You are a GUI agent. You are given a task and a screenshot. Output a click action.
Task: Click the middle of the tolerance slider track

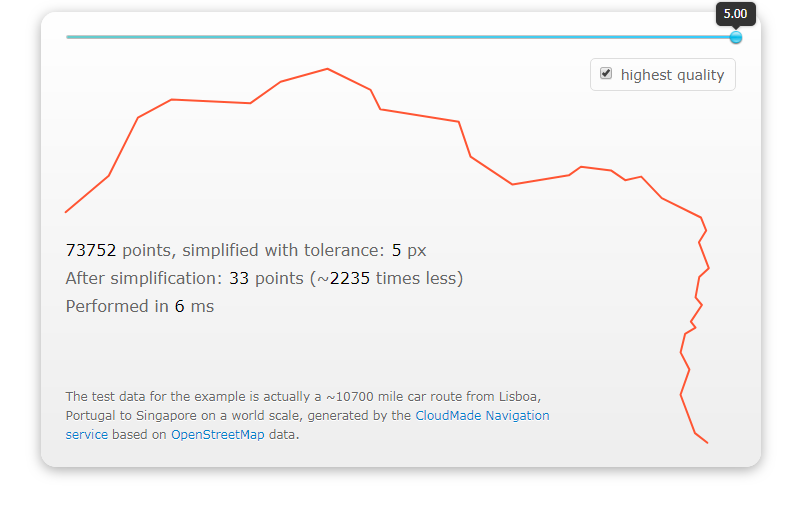[x=401, y=37]
